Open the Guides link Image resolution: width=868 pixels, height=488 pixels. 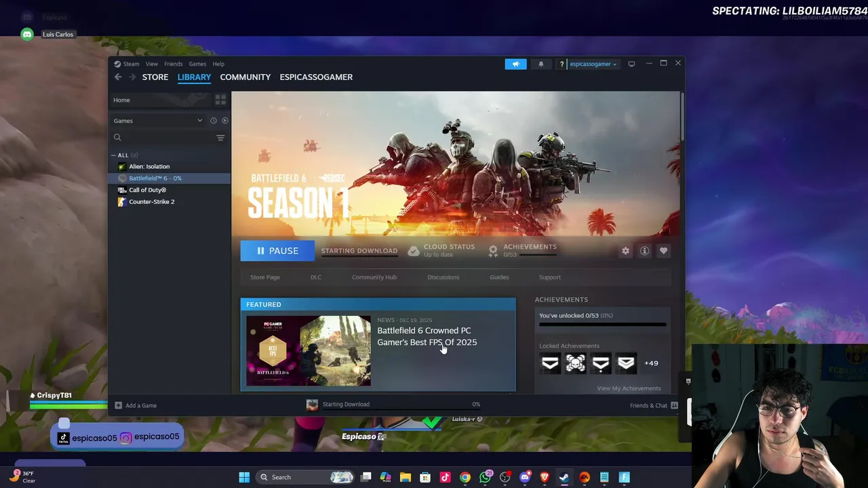click(499, 277)
